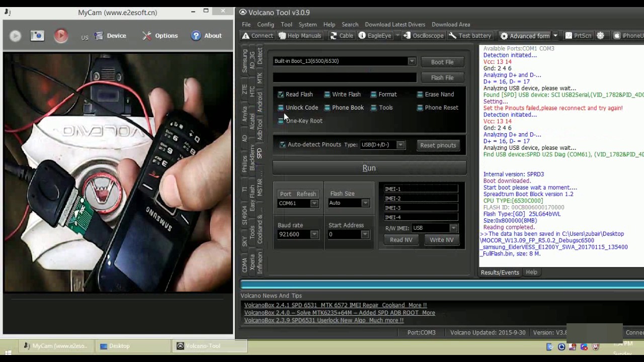Screen dimensions: 644x362
Task: Expand the Built-in Boot file dropdown
Action: [x=412, y=61]
